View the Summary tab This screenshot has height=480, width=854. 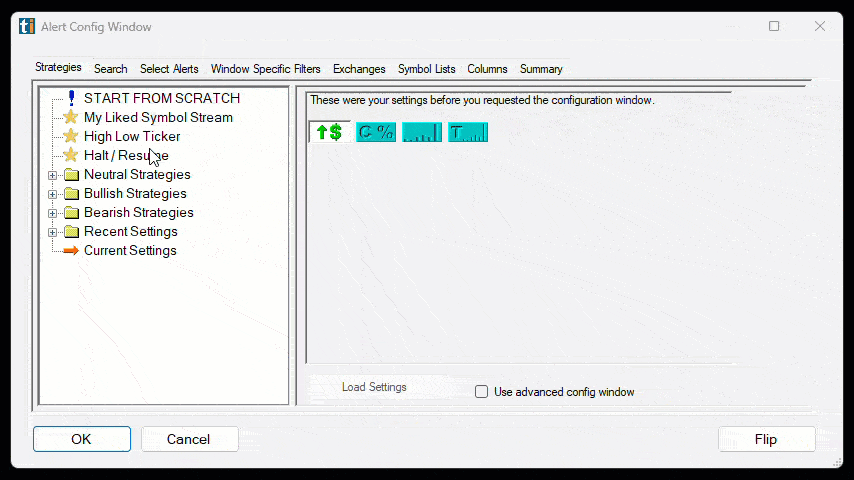[x=541, y=69]
